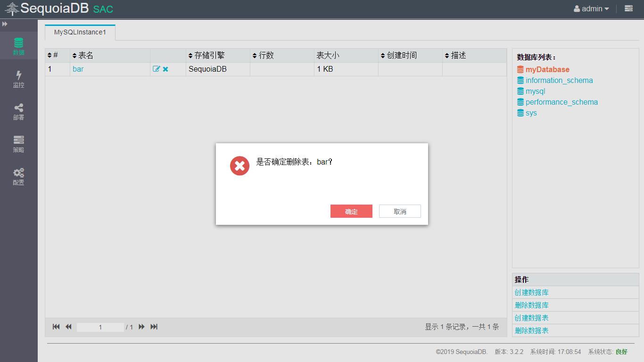Select the MySQLInstance1 tab

coord(80,32)
